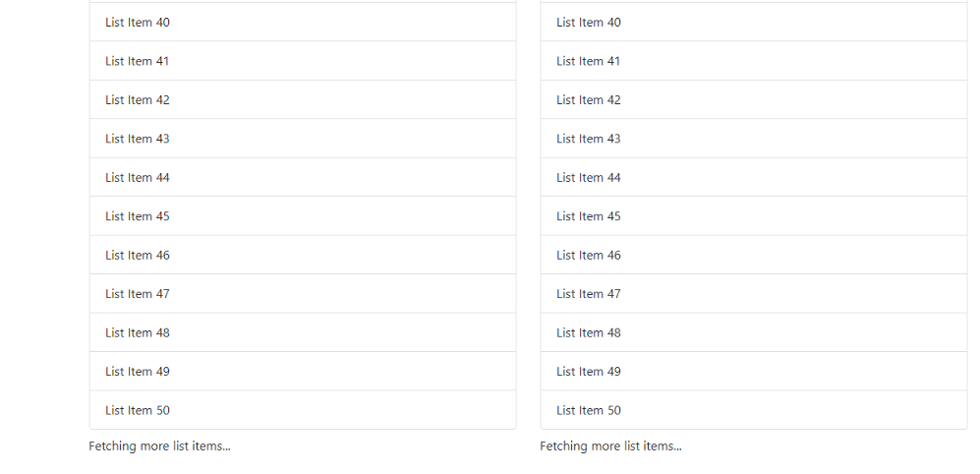Pick List Item 44 in the right list
980x474 pixels.
(x=589, y=178)
